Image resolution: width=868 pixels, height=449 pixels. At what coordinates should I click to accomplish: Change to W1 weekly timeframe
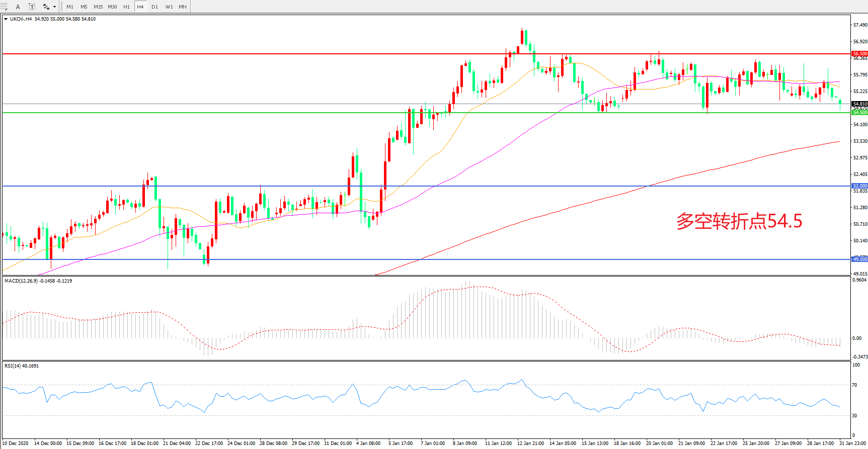[x=169, y=7]
